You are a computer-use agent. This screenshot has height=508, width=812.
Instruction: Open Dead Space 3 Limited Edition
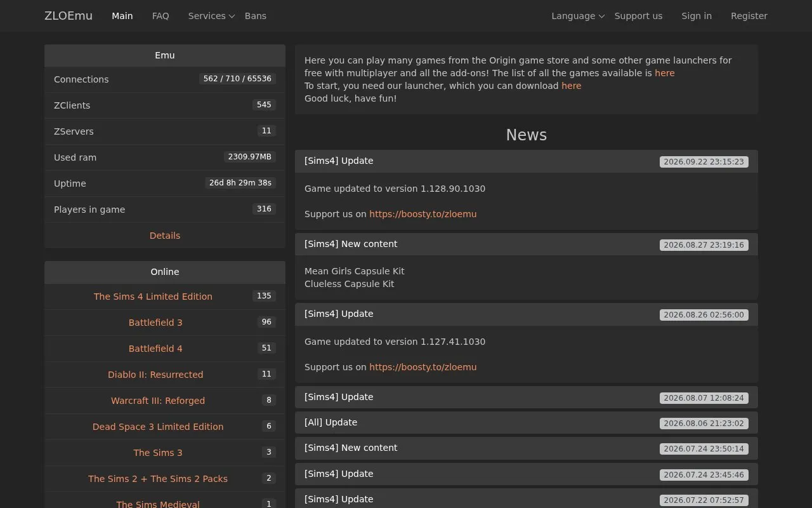[158, 427]
